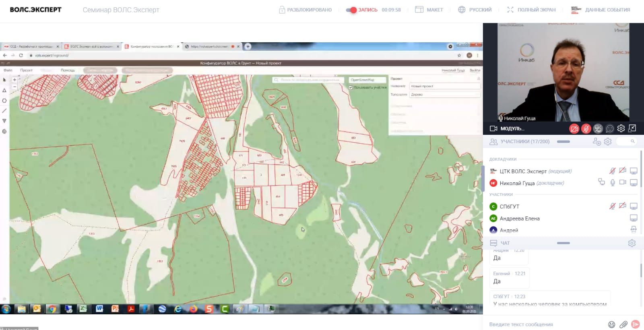Toggle the show parcels checkbox on the map

(x=351, y=87)
